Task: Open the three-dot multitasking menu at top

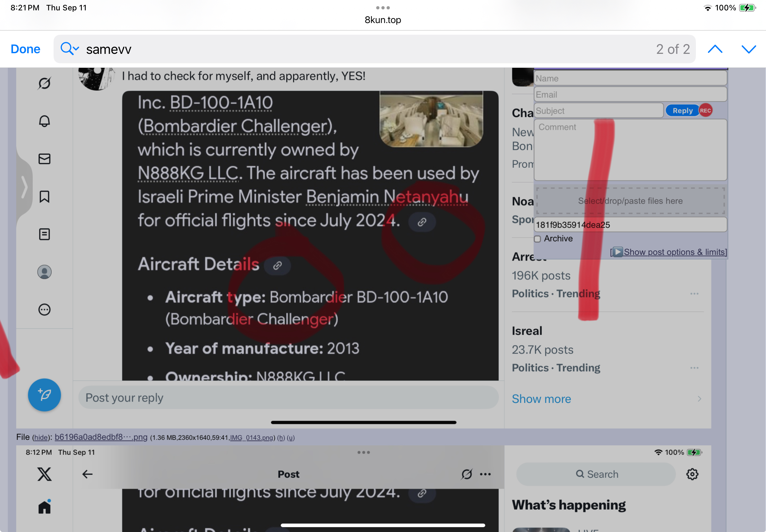Action: coord(383,8)
